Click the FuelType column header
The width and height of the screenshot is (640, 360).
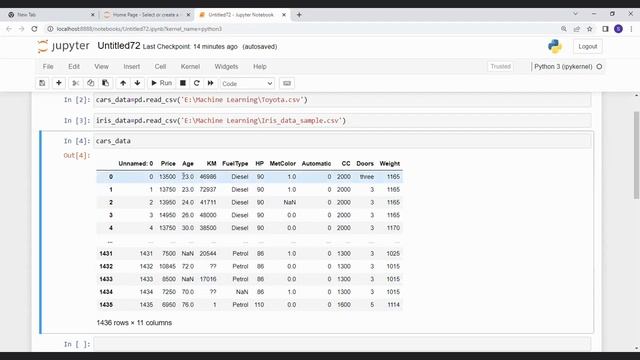pos(235,164)
